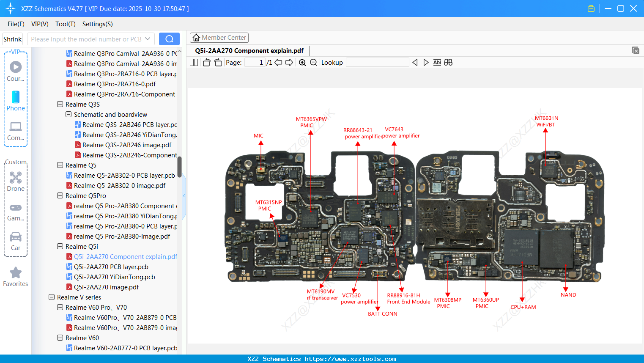Zoom in on the PDF page

(303, 62)
